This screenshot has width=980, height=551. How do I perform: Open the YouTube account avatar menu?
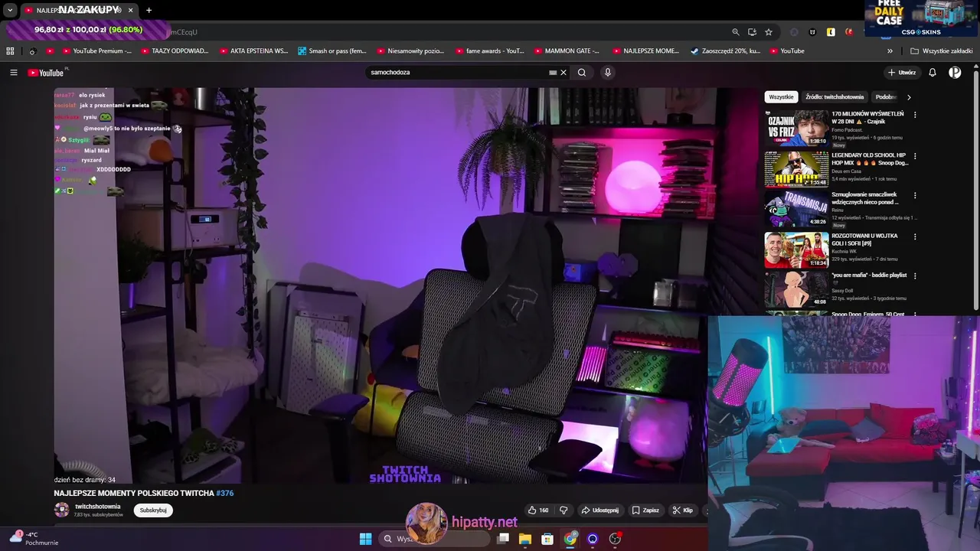pyautogui.click(x=955, y=73)
